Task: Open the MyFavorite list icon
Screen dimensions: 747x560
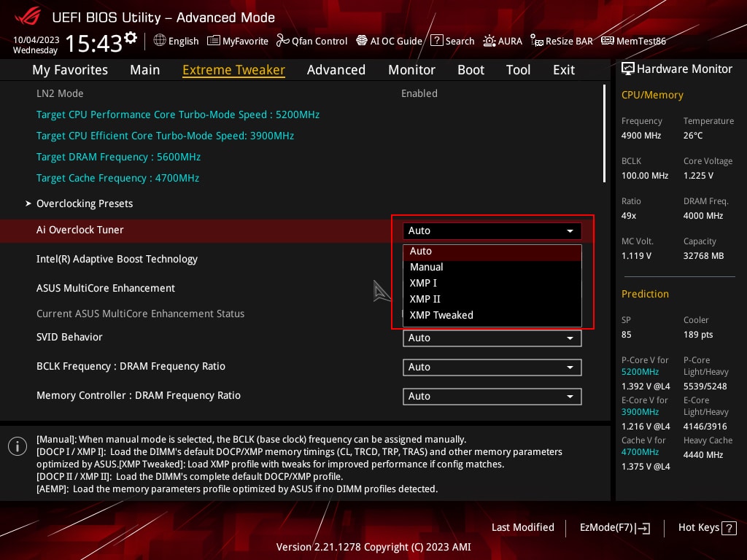Action: [x=214, y=41]
